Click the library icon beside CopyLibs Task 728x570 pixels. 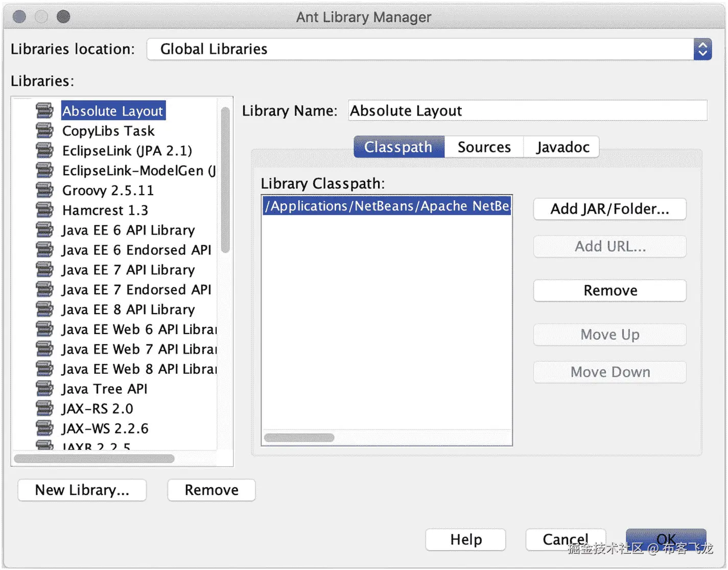(44, 131)
